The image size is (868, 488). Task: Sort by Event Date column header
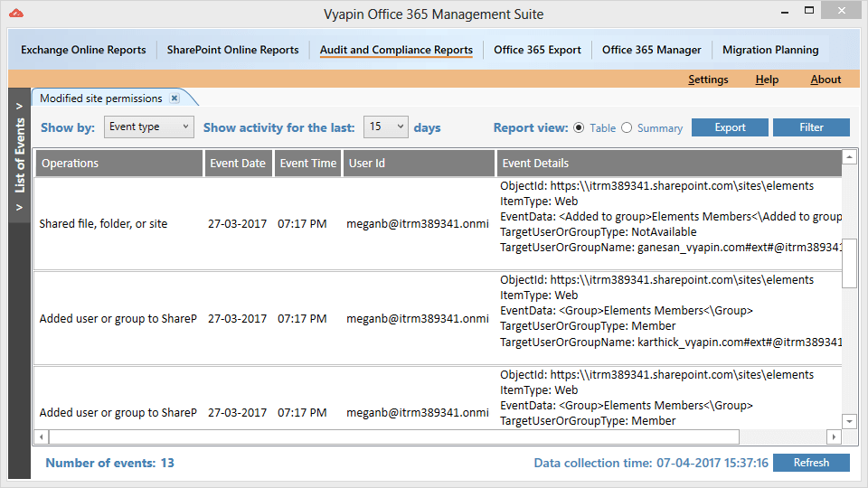[238, 164]
